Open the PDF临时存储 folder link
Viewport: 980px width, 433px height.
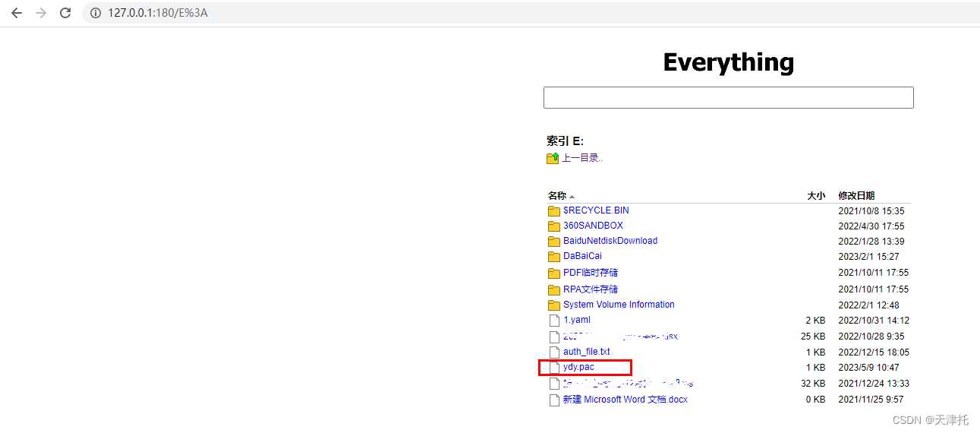coord(591,273)
